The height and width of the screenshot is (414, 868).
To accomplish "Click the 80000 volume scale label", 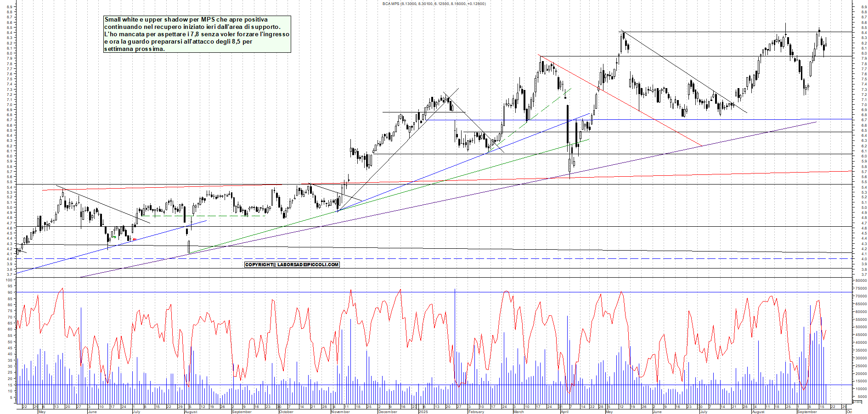I will (x=861, y=280).
